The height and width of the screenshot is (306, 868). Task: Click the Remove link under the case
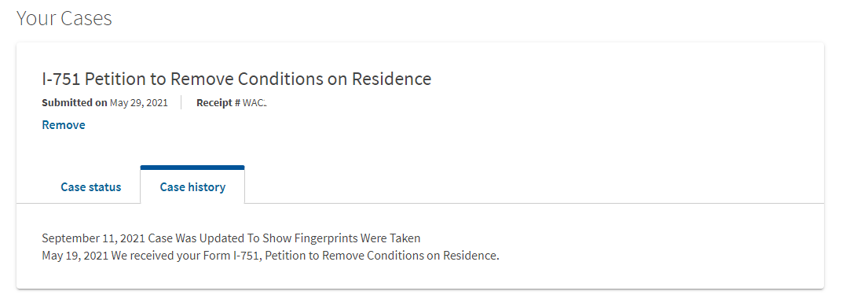coord(64,125)
